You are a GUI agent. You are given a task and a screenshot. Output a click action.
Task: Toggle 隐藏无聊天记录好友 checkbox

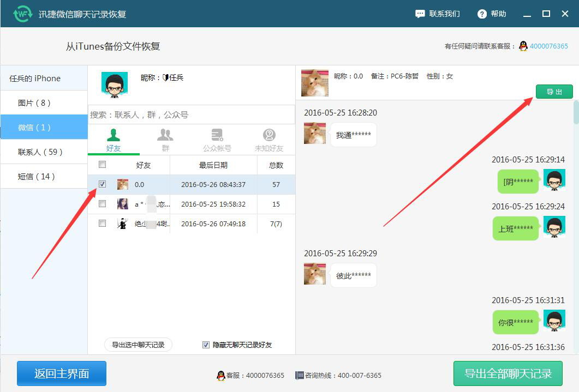206,345
